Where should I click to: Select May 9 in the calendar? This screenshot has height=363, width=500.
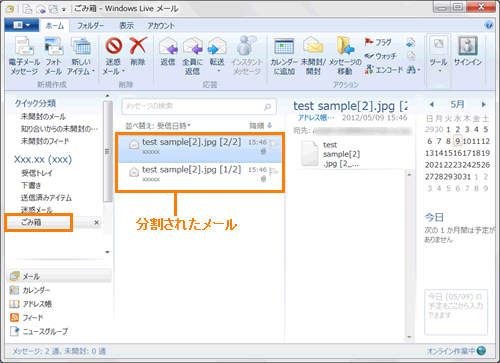click(x=458, y=141)
